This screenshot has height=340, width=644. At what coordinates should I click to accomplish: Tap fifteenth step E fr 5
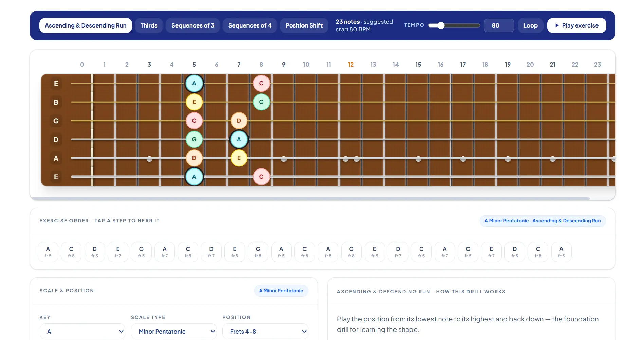[375, 252]
